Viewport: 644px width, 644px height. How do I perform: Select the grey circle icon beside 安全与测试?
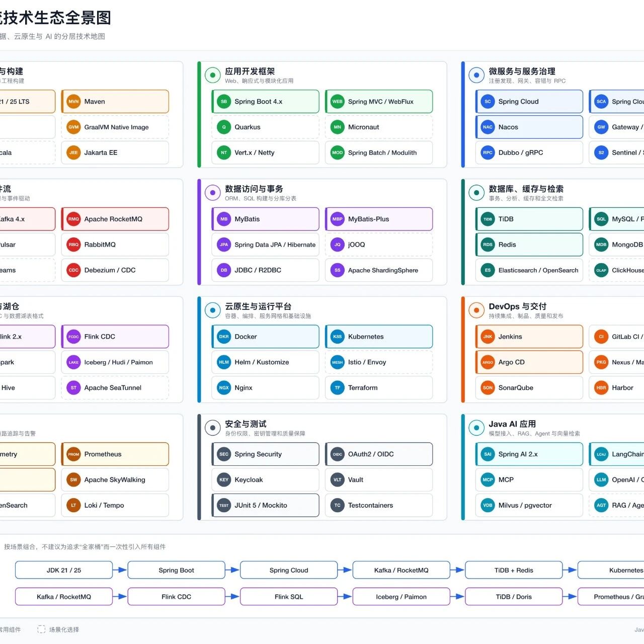click(213, 428)
